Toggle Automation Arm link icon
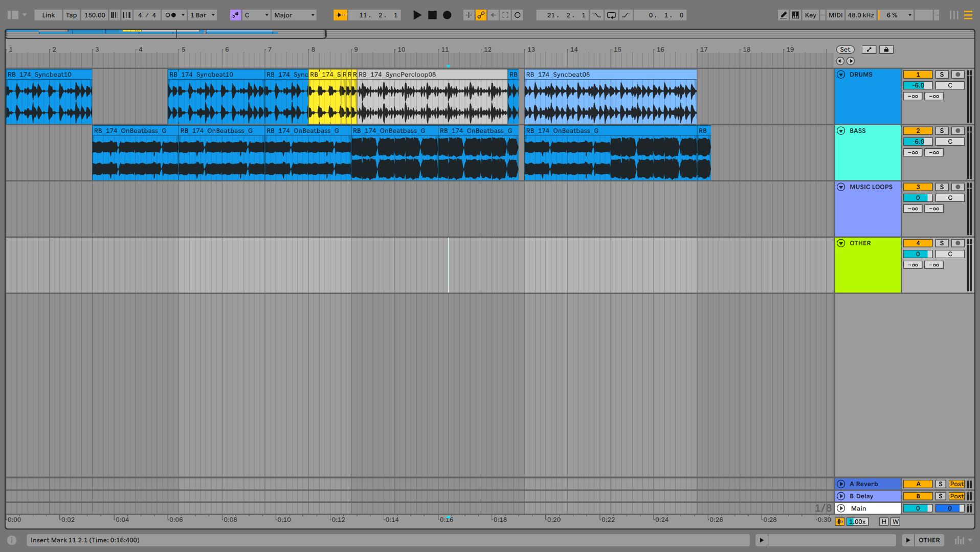Viewport: 980px width, 552px height. pyautogui.click(x=481, y=15)
